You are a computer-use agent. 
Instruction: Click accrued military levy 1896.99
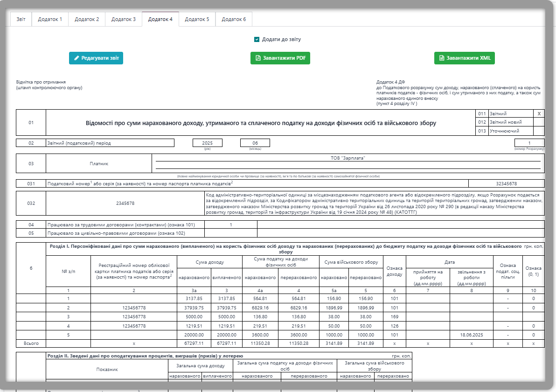[334, 308]
